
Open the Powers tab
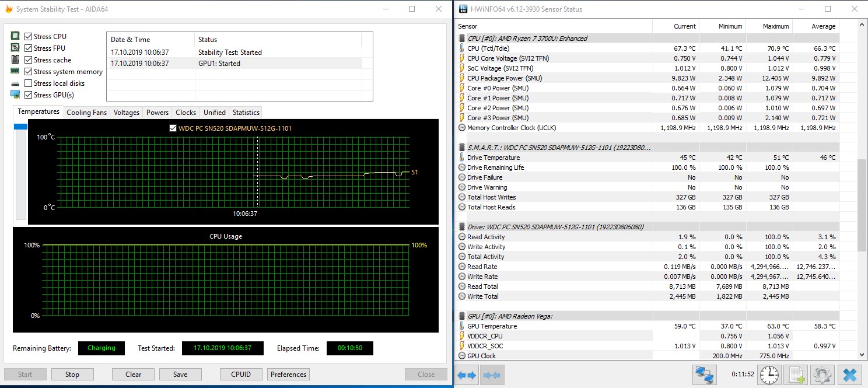157,113
